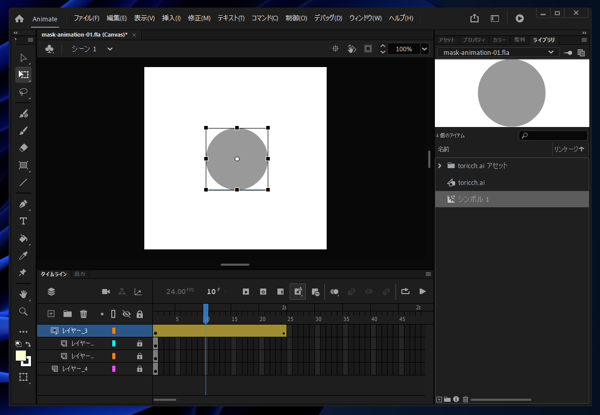Click the fill color swatch
The image size is (600, 415).
tap(21, 355)
